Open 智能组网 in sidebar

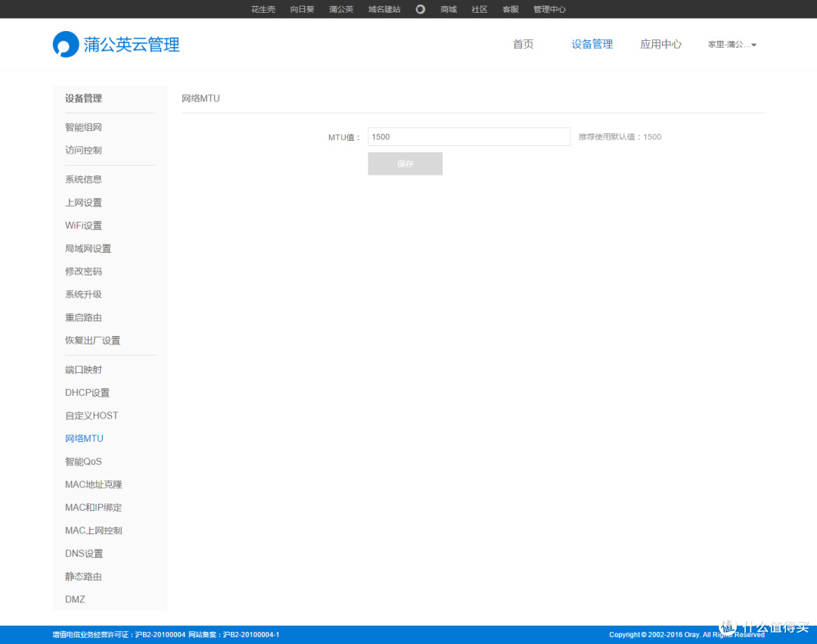point(83,127)
